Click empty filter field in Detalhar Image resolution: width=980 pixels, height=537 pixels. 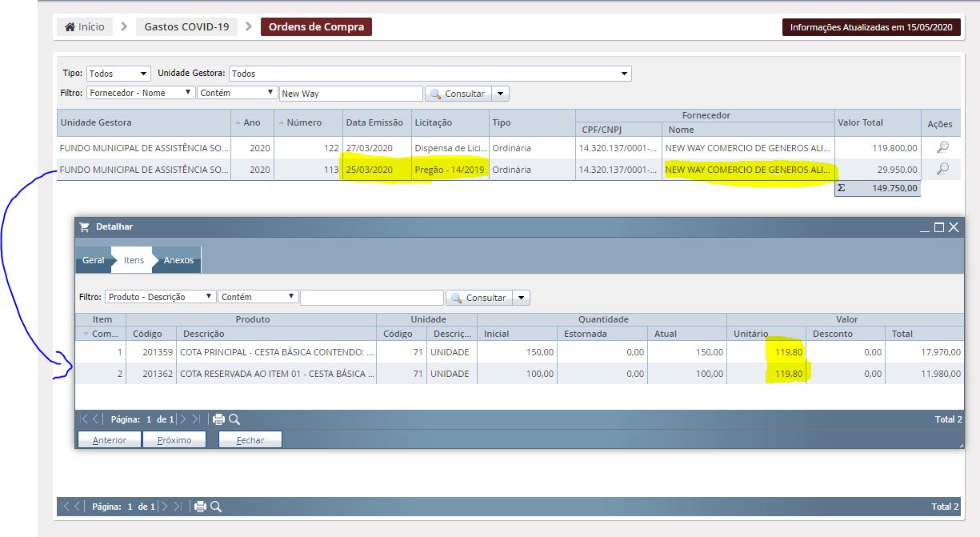pyautogui.click(x=372, y=298)
